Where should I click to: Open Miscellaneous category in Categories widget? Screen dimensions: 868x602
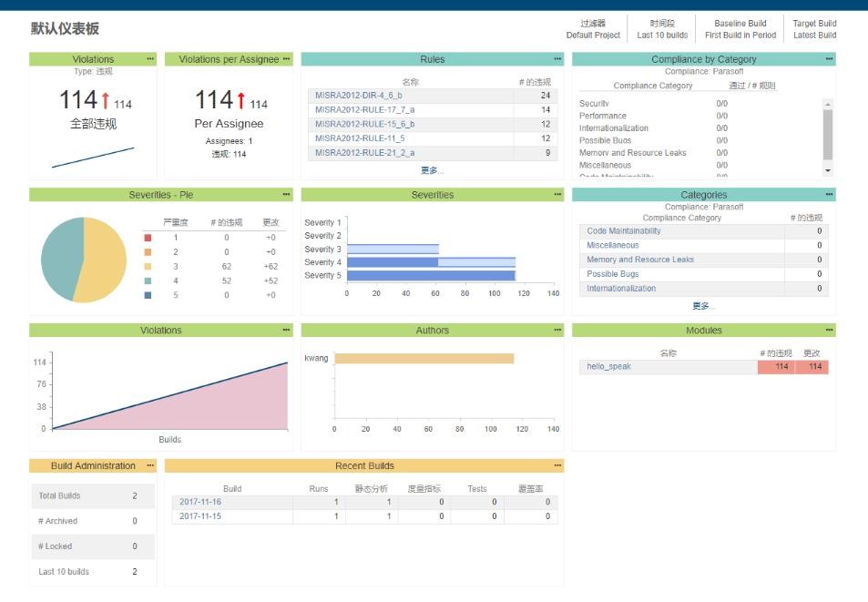pyautogui.click(x=612, y=245)
